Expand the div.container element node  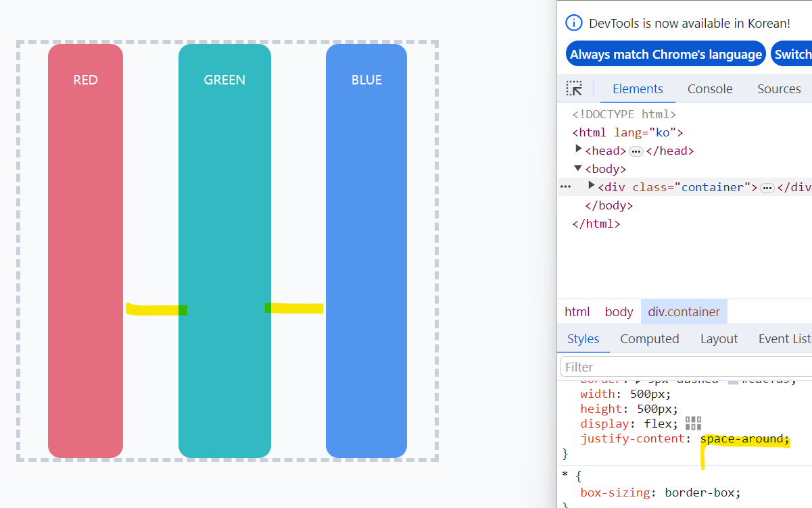coord(592,186)
